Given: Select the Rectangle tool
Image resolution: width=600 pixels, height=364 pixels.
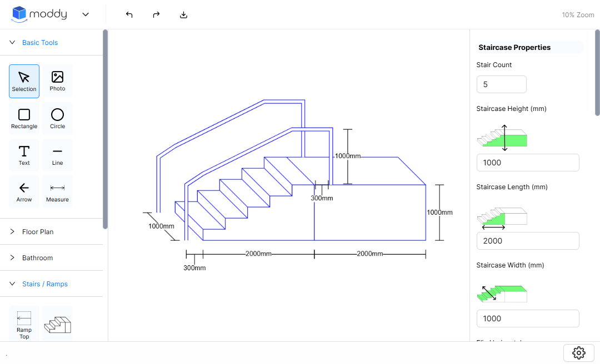Looking at the screenshot, I should coord(24,118).
